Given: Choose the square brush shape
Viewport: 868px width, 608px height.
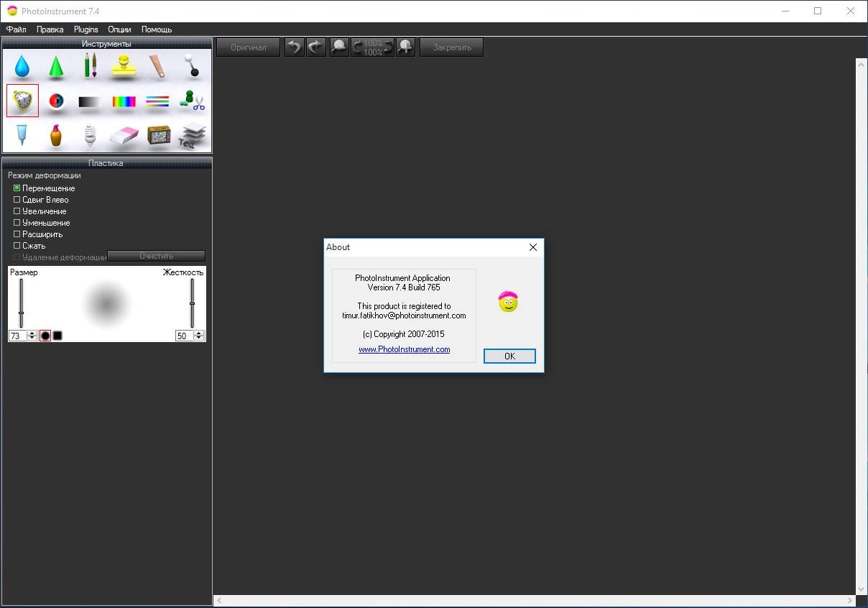Looking at the screenshot, I should (57, 336).
